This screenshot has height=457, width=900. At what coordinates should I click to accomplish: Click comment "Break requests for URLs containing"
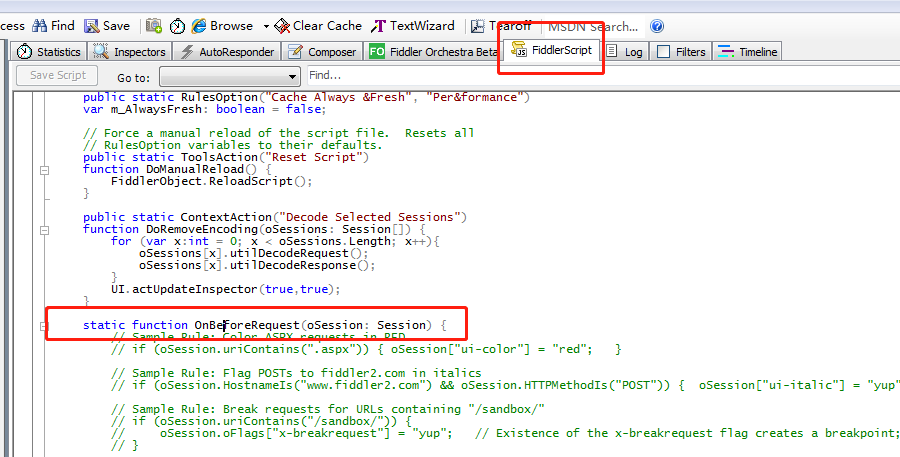[328, 409]
